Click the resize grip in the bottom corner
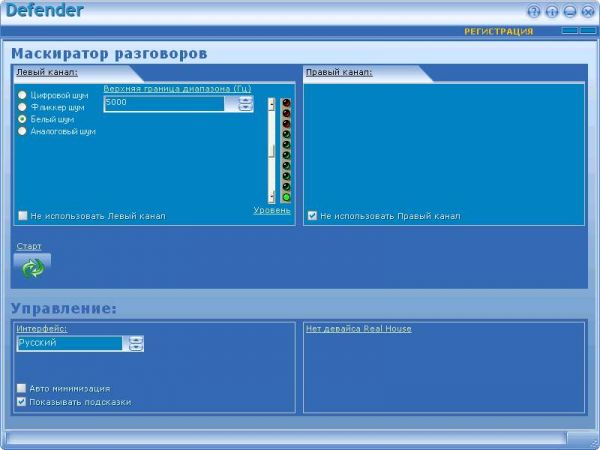 (594, 445)
